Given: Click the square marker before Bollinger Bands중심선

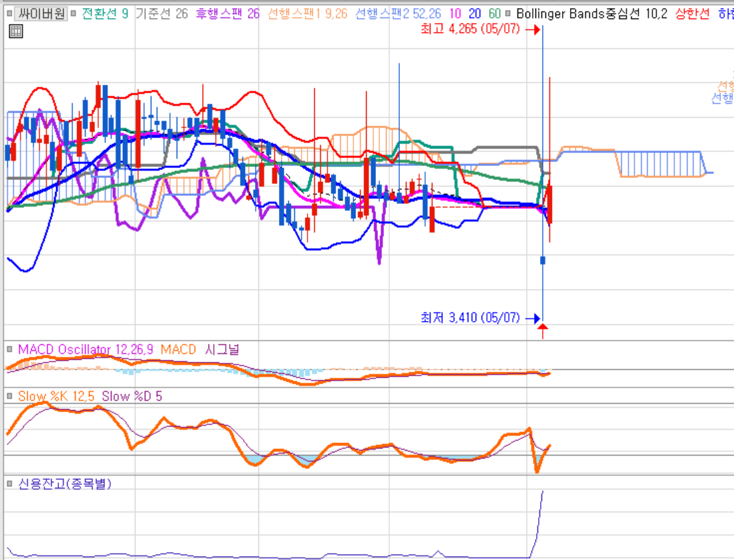Looking at the screenshot, I should pos(508,13).
